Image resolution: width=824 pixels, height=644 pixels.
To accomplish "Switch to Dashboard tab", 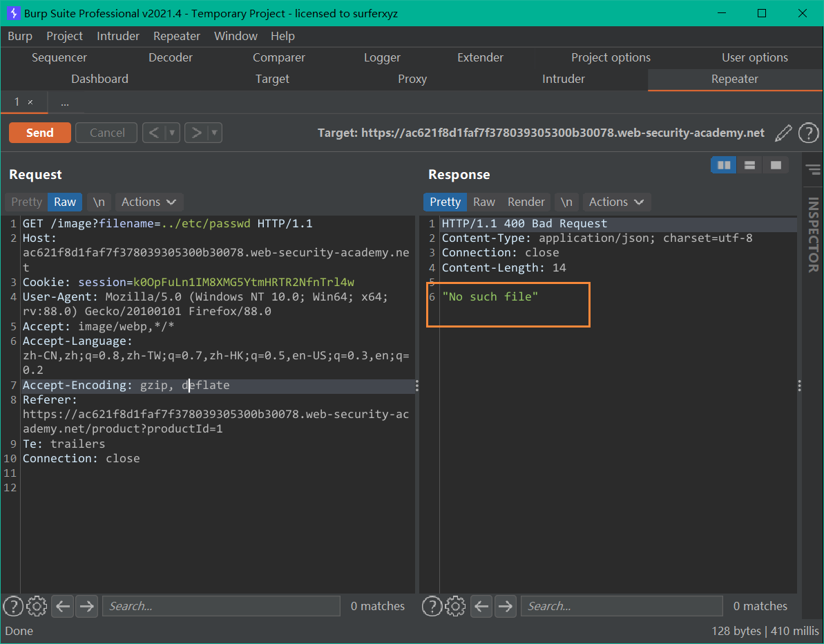I will tap(100, 79).
